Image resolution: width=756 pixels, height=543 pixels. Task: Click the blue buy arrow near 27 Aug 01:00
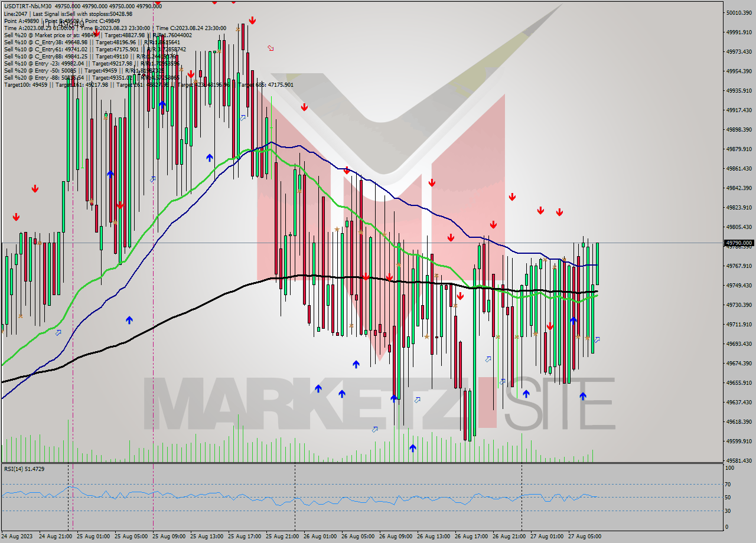(575, 320)
